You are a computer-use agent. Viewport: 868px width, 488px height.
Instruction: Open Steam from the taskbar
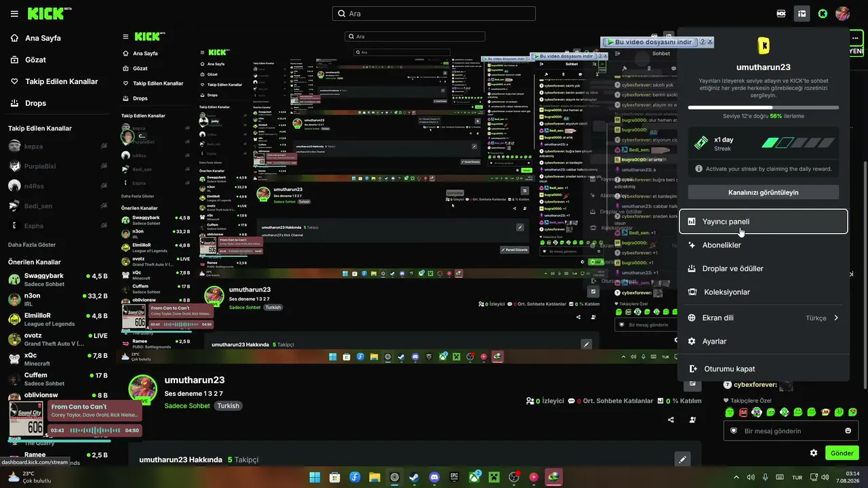pos(414,477)
